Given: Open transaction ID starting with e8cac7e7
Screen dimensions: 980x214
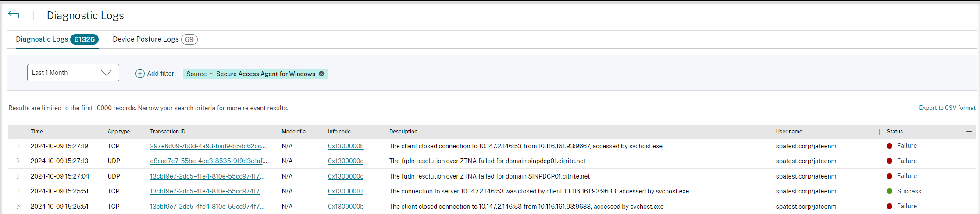Looking at the screenshot, I should pyautogui.click(x=208, y=161).
